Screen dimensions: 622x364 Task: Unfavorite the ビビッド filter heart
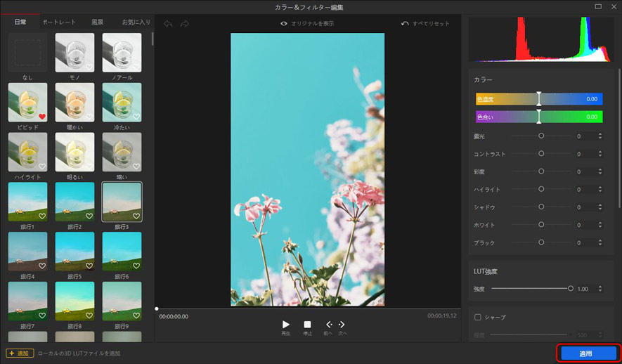[41, 117]
